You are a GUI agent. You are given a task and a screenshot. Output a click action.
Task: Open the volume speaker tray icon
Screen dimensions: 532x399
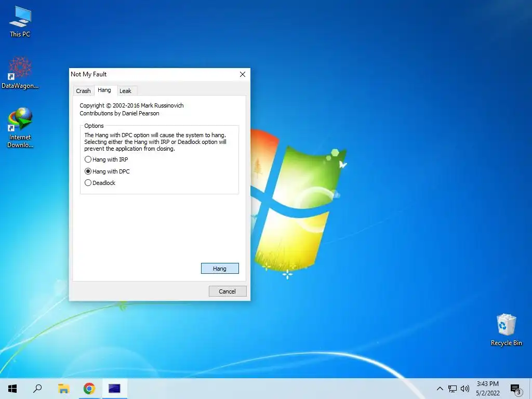(x=465, y=389)
